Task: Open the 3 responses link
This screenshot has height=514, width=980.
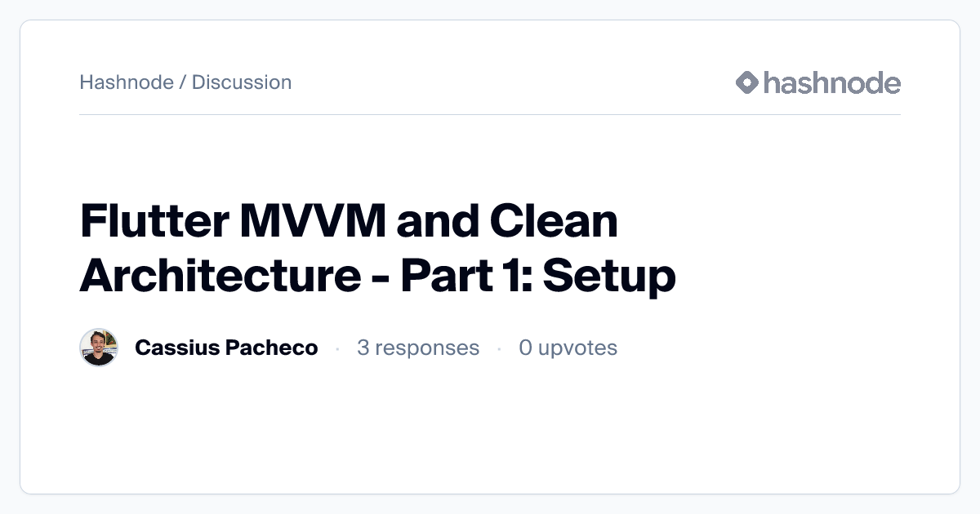Action: point(417,348)
